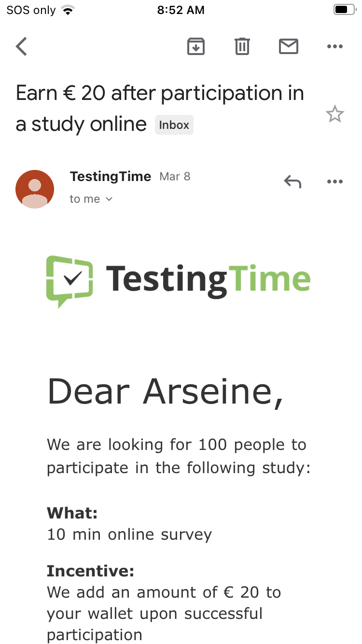
Task: Mark email as unread via envelope icon
Action: pyautogui.click(x=289, y=47)
